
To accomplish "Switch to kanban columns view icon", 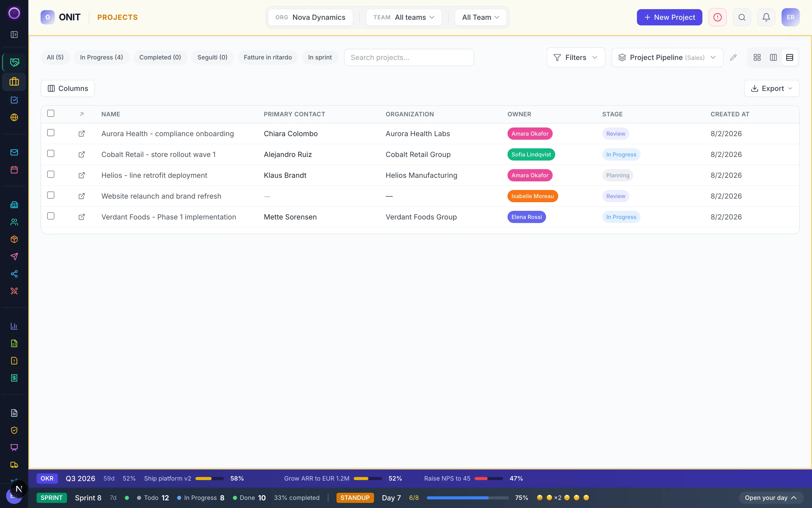I will pos(773,57).
